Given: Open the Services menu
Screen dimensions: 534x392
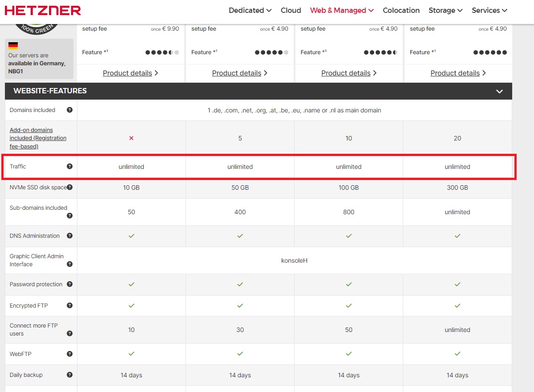Looking at the screenshot, I should click(489, 10).
